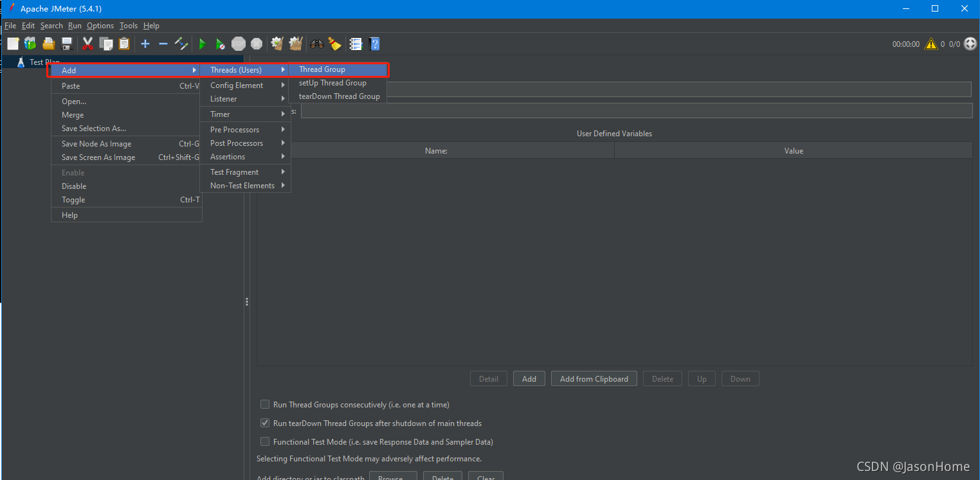
Task: Click the Paste clipboard icon
Action: [124, 44]
